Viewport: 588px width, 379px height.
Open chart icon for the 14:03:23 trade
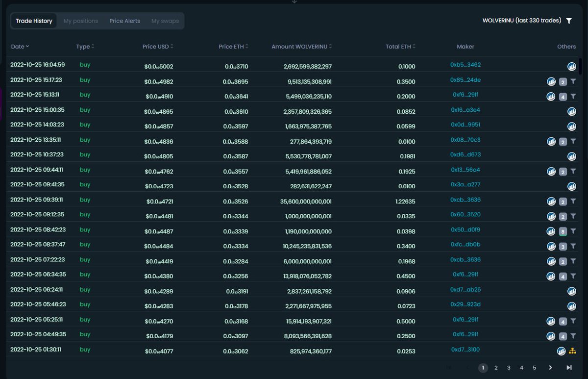point(572,126)
